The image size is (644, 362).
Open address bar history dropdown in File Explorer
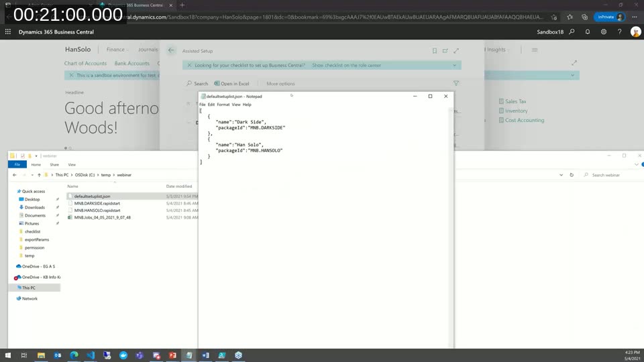pos(561,175)
